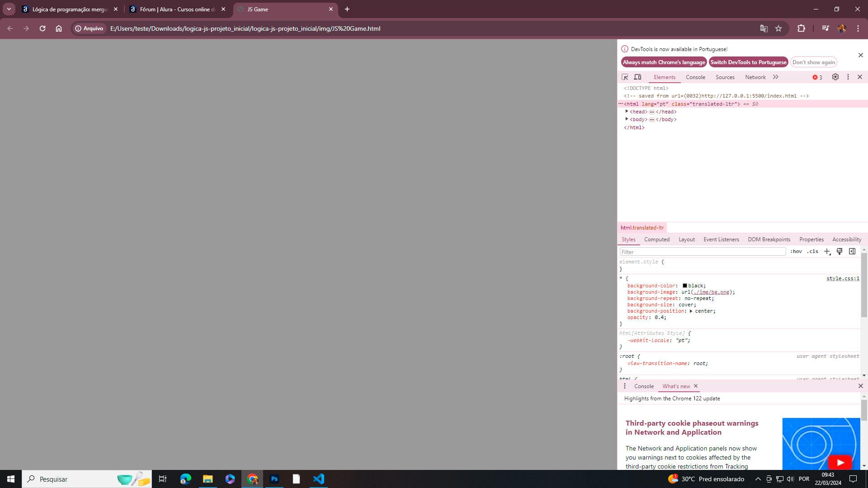The height and width of the screenshot is (488, 868).
Task: Dismiss the DevTools language notification
Action: pyautogui.click(x=860, y=55)
